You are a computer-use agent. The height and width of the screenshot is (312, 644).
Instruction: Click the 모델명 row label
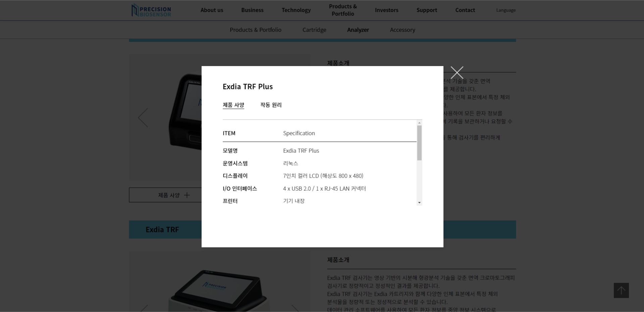pyautogui.click(x=230, y=151)
